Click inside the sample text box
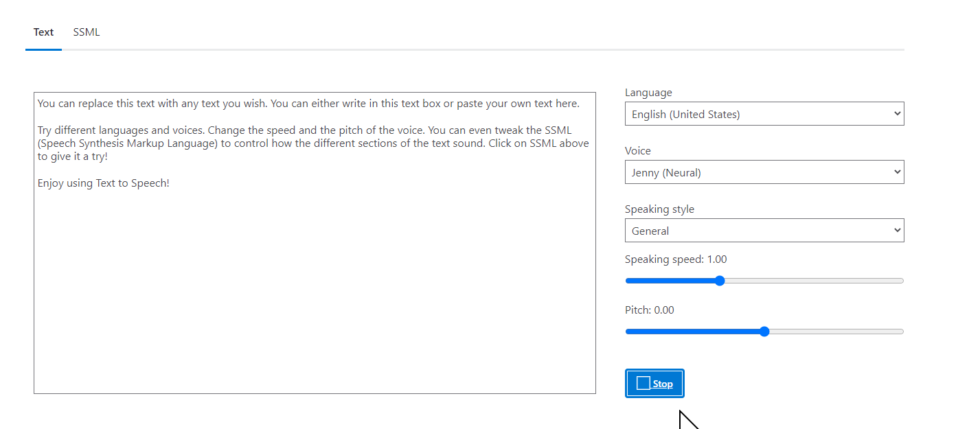The image size is (980, 429). 315,243
